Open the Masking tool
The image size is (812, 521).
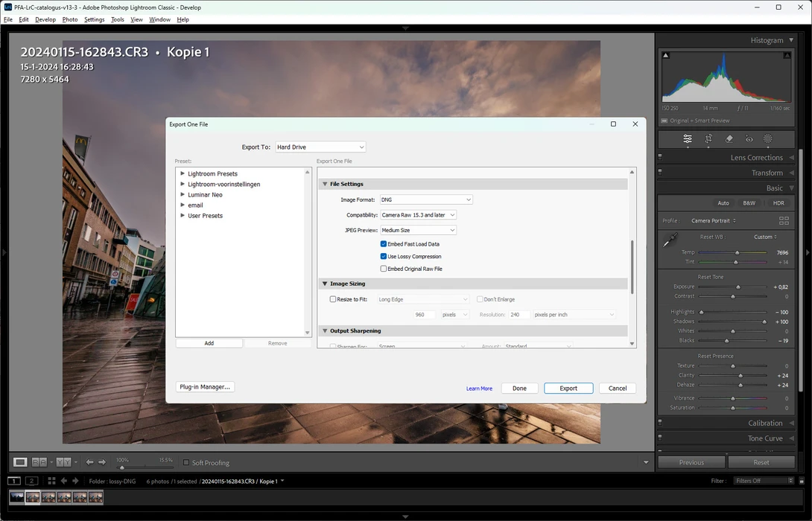click(x=768, y=138)
